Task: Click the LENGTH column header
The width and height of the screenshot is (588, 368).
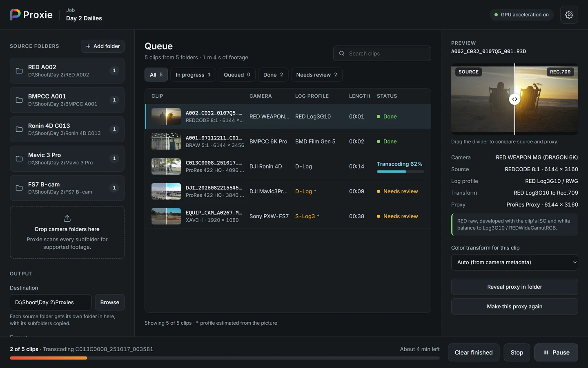Action: (x=359, y=96)
